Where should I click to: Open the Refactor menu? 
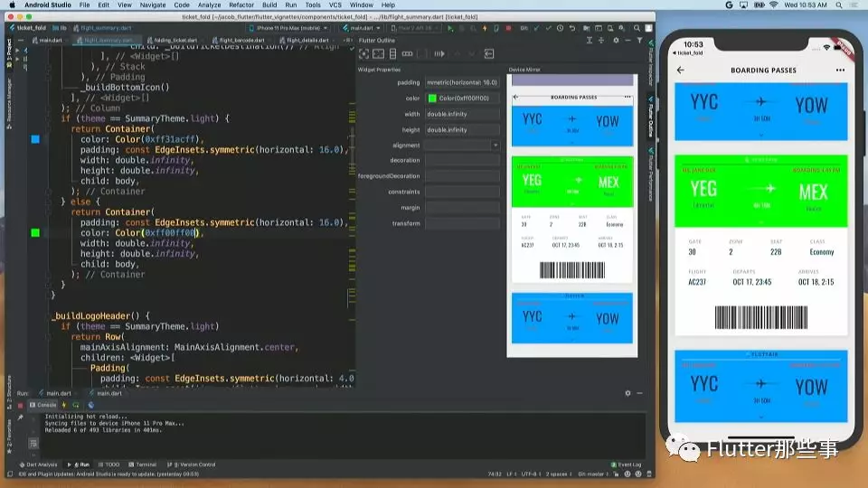(241, 5)
